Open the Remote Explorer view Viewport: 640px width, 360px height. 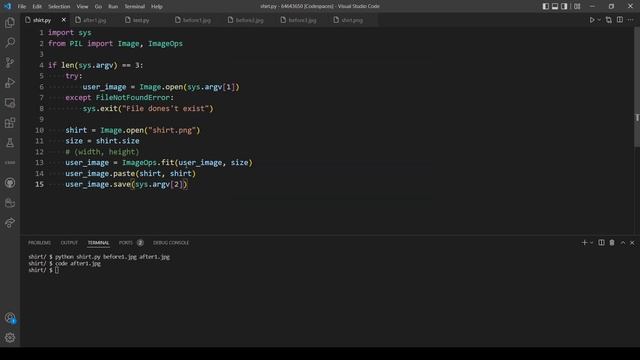click(10, 103)
